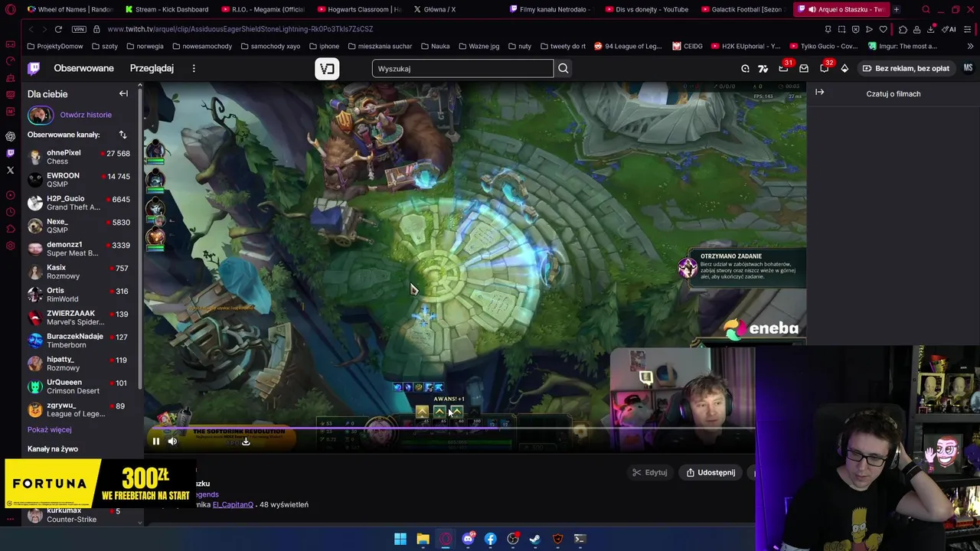
Task: Click Bez reklam, bez opłat button
Action: pos(906,68)
